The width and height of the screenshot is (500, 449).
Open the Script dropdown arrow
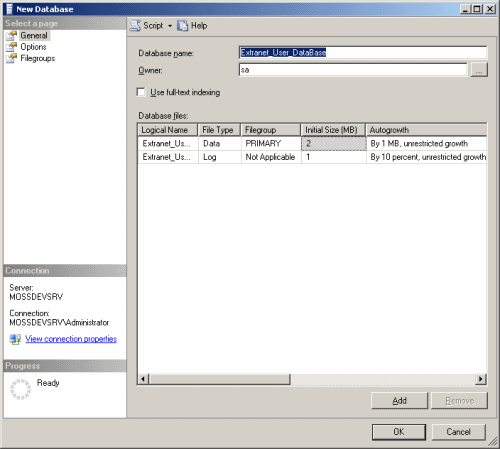click(170, 26)
